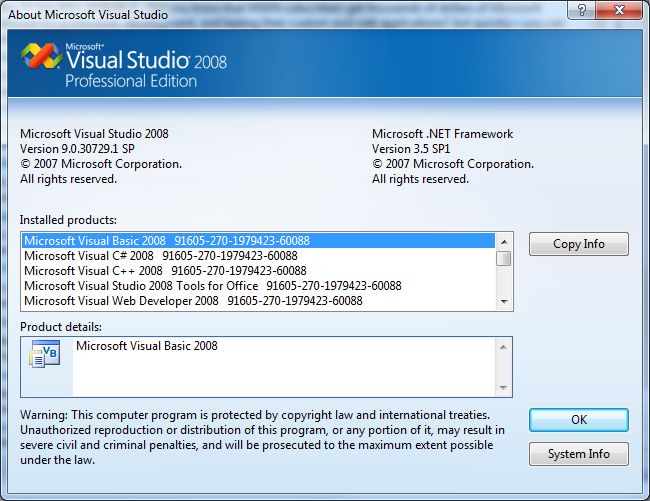The width and height of the screenshot is (650, 501).
Task: Click installed products list scroll up arrow
Action: pyautogui.click(x=504, y=242)
